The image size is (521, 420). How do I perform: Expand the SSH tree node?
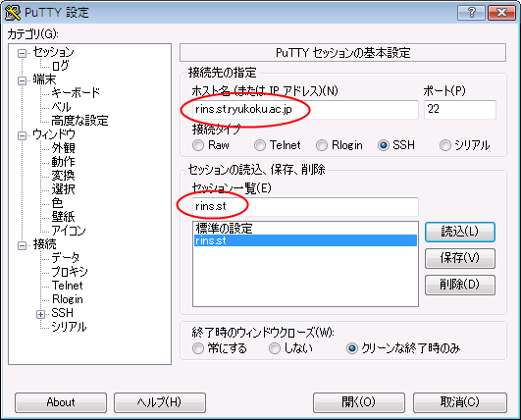[40, 314]
